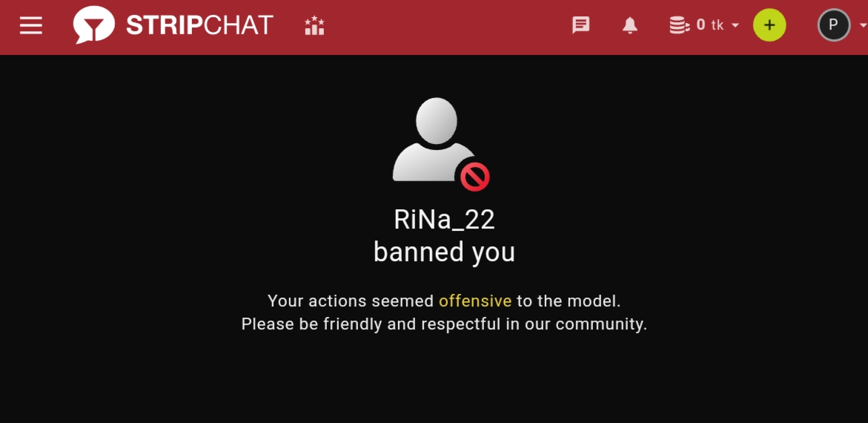Show notifications with the bell icon
This screenshot has height=423, width=868.
coord(630,25)
